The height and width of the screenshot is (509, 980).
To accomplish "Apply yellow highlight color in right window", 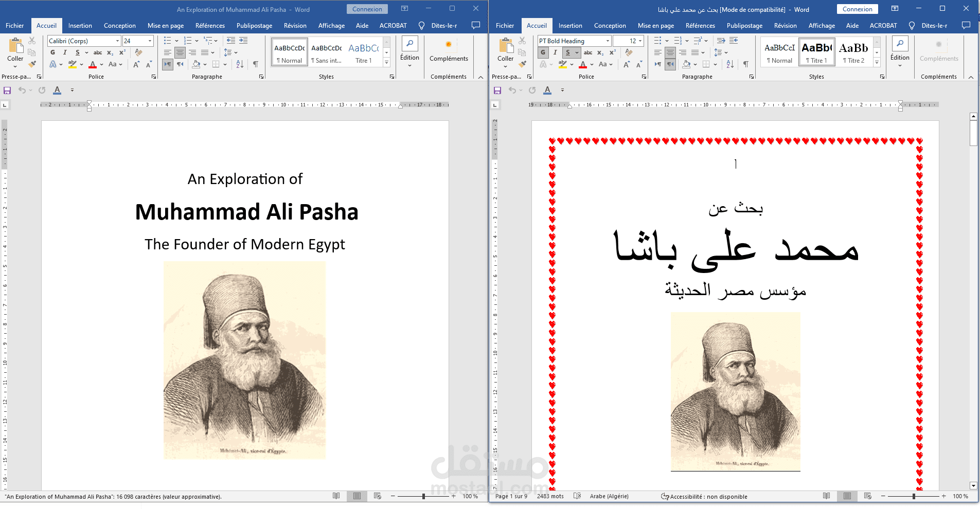I will coord(563,64).
